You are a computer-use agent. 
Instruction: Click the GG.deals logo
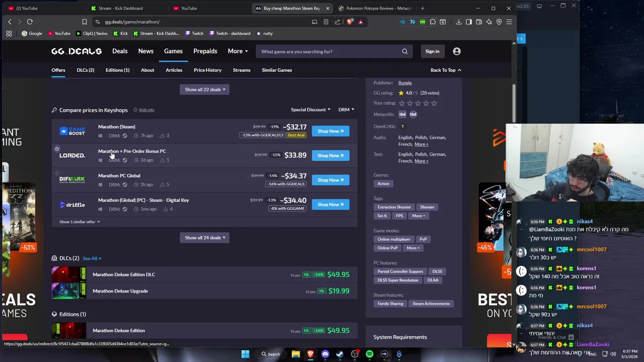(x=76, y=51)
